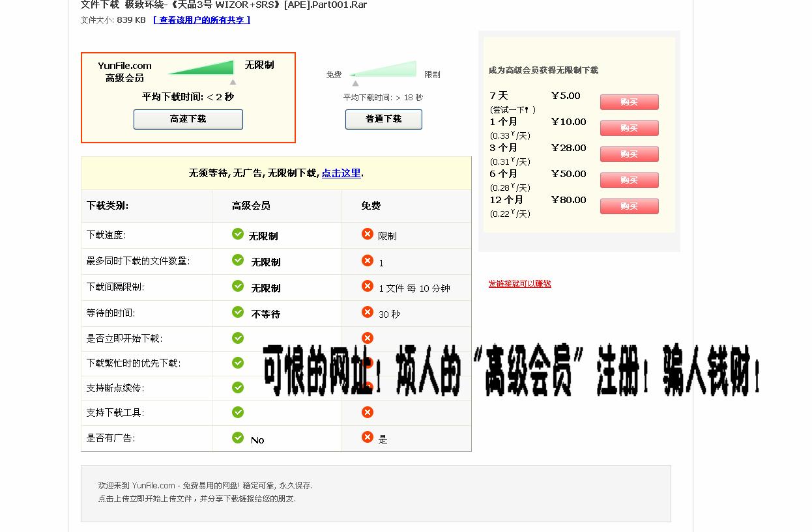The image size is (812, 532).
Task: Click the 文件下载 file name title
Action: point(224,5)
